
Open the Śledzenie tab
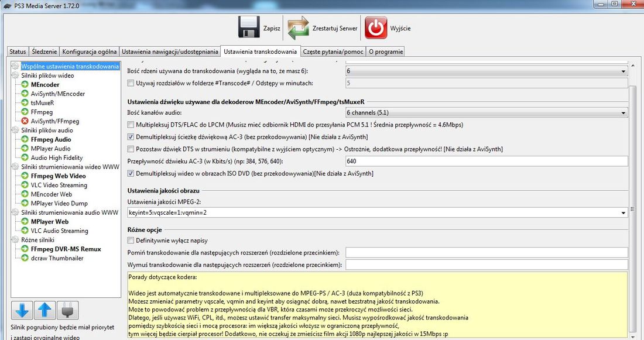click(44, 51)
